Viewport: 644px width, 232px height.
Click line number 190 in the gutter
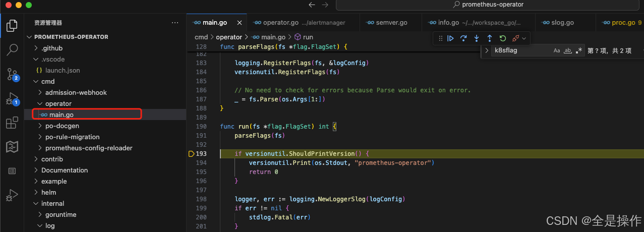(201, 126)
